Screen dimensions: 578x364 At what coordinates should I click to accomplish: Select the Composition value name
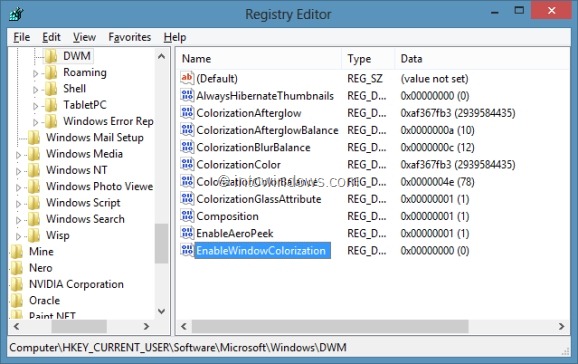click(227, 216)
